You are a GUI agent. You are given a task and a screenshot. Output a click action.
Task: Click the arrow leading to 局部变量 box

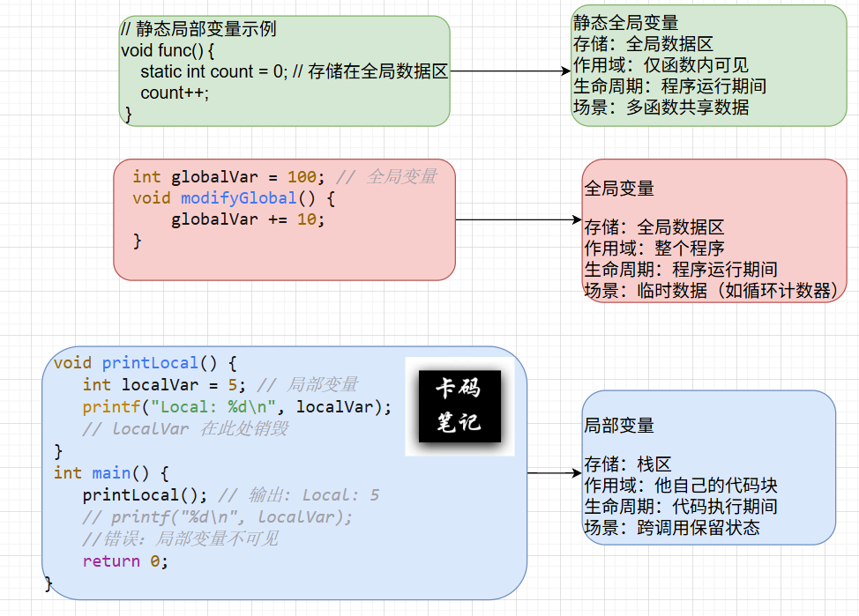click(554, 473)
